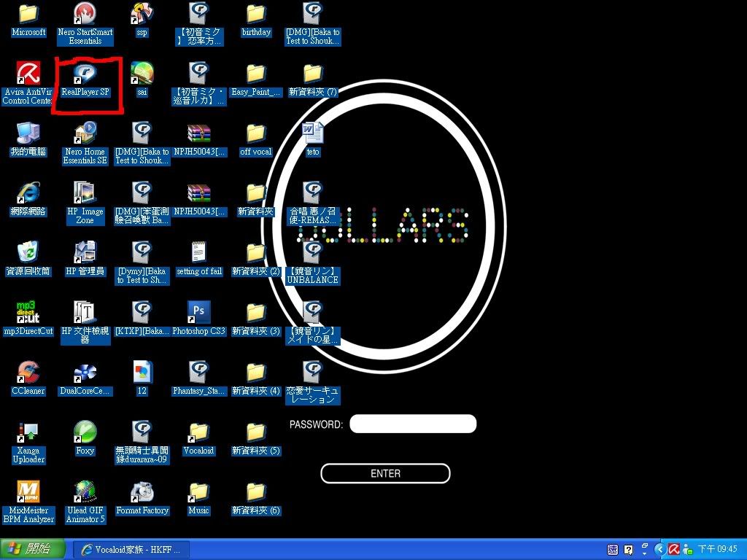
Task: Click the 下午 09:45 taskbar clock
Action: 718,550
